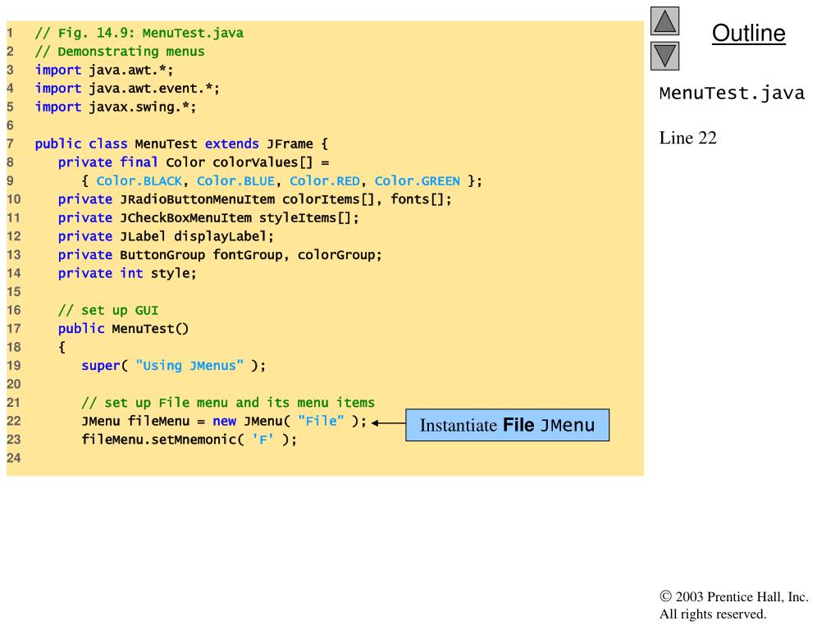
Task: Click the Color.BLACK constant on line 9
Action: (139, 181)
